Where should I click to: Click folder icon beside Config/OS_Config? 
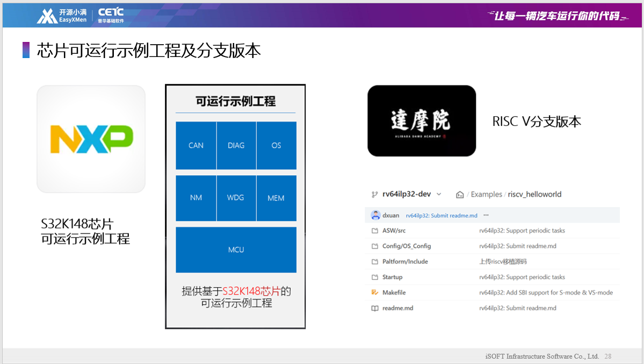374,246
